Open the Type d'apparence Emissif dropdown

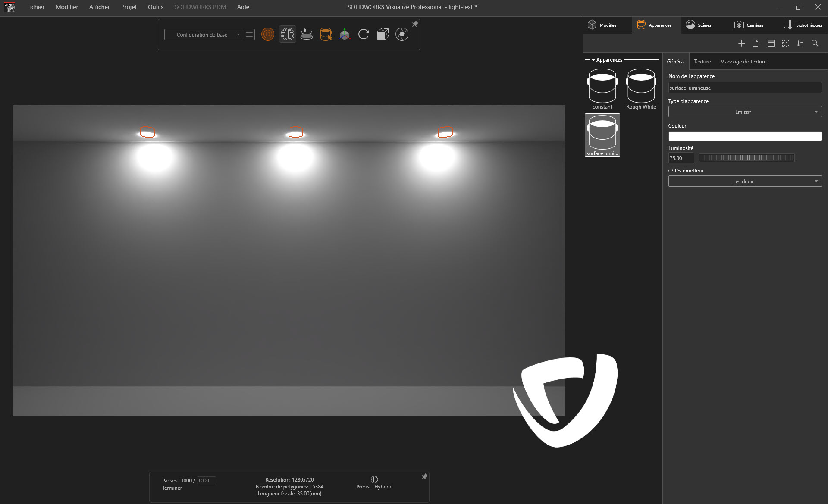click(x=745, y=112)
